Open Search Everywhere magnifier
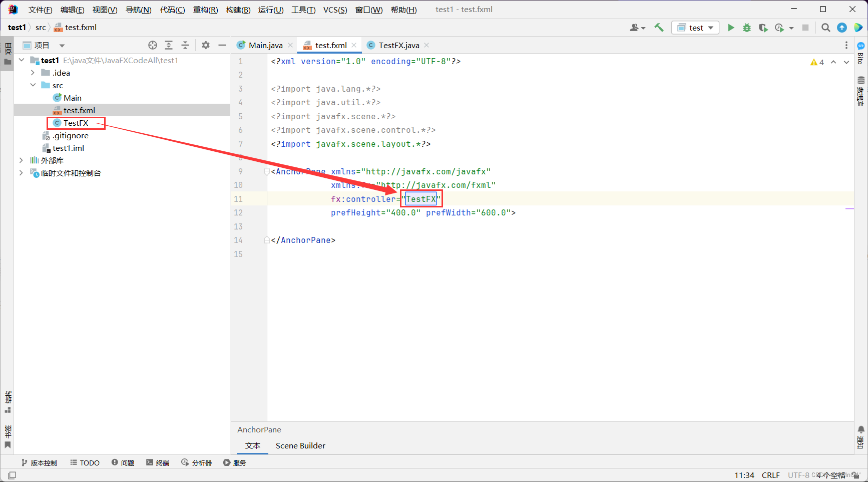 click(x=826, y=28)
